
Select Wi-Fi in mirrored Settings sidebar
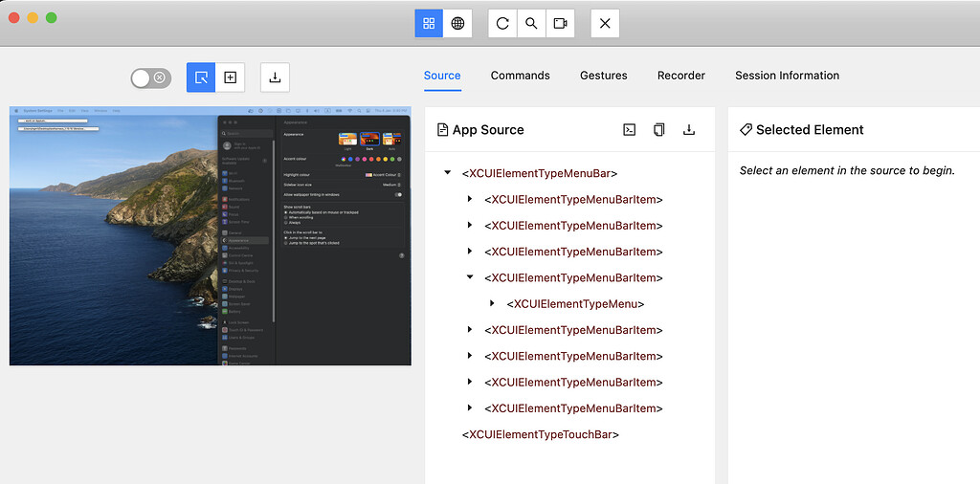coord(230,173)
